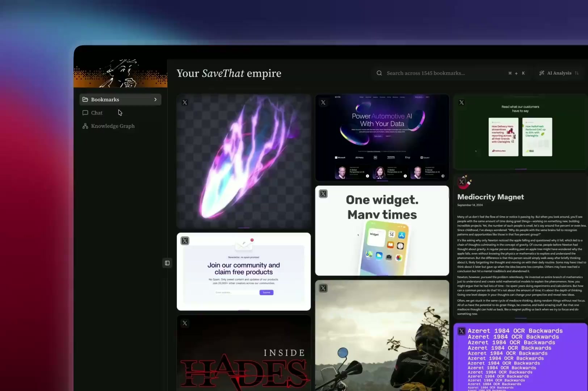588x391 pixels.
Task: Click the September 14, 2024 date
Action: (x=470, y=205)
